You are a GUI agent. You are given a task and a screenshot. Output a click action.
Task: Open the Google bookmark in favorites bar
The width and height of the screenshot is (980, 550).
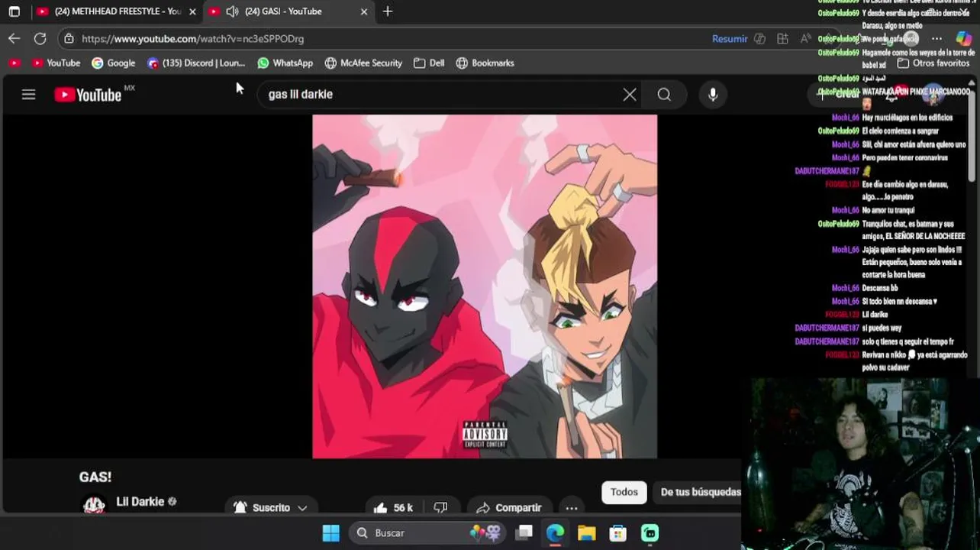point(113,63)
